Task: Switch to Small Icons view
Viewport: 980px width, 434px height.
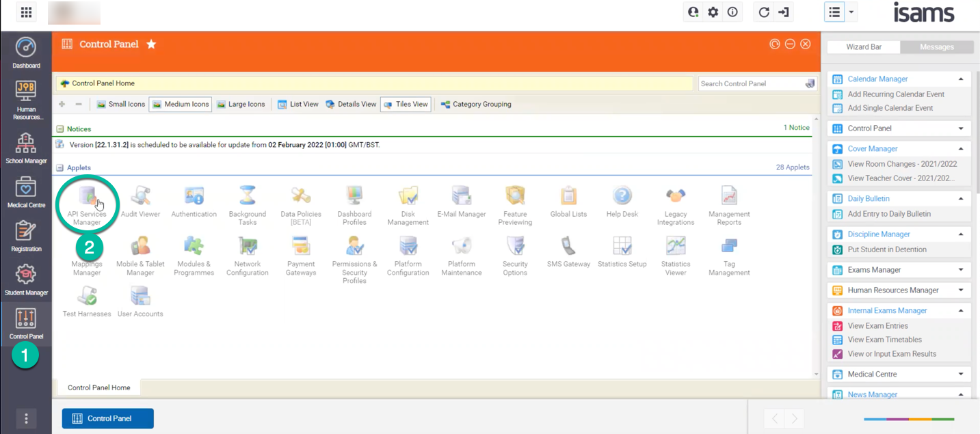Action: pyautogui.click(x=121, y=105)
